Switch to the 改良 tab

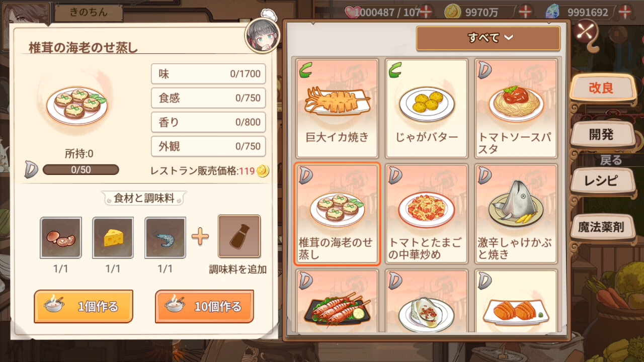click(x=601, y=88)
